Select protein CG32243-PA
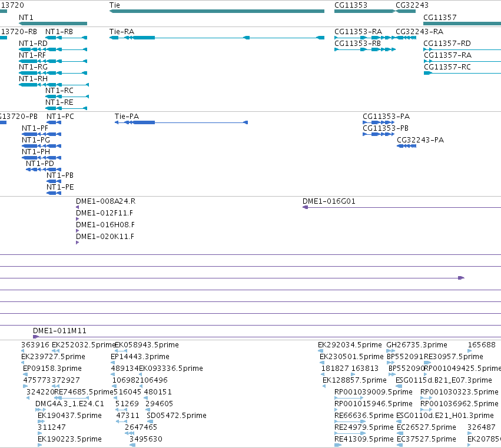 406,146
